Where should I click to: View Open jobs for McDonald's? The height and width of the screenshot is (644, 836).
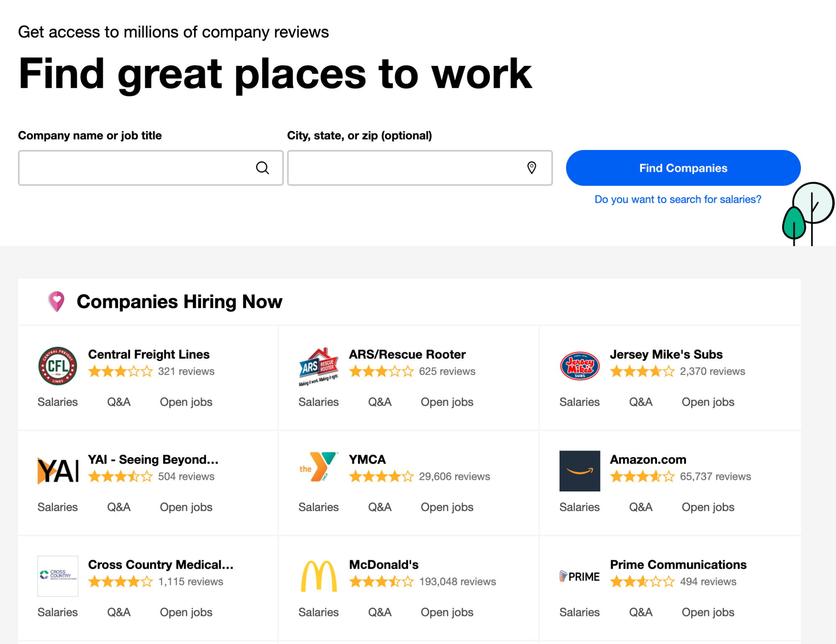(447, 612)
